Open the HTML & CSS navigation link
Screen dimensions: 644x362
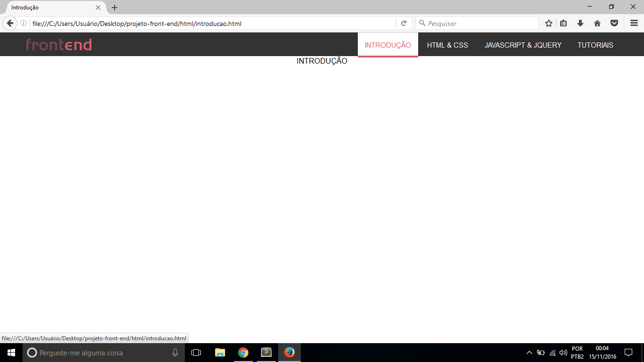pos(447,45)
